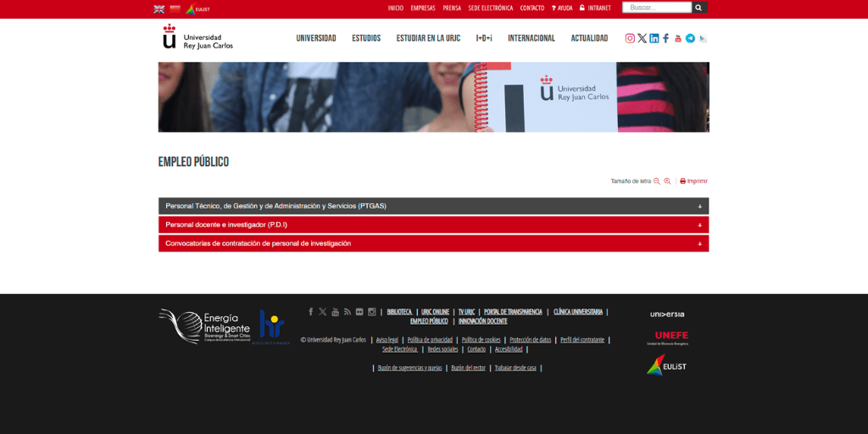Image resolution: width=868 pixels, height=434 pixels.
Task: Open the INTRANET link
Action: [x=596, y=8]
